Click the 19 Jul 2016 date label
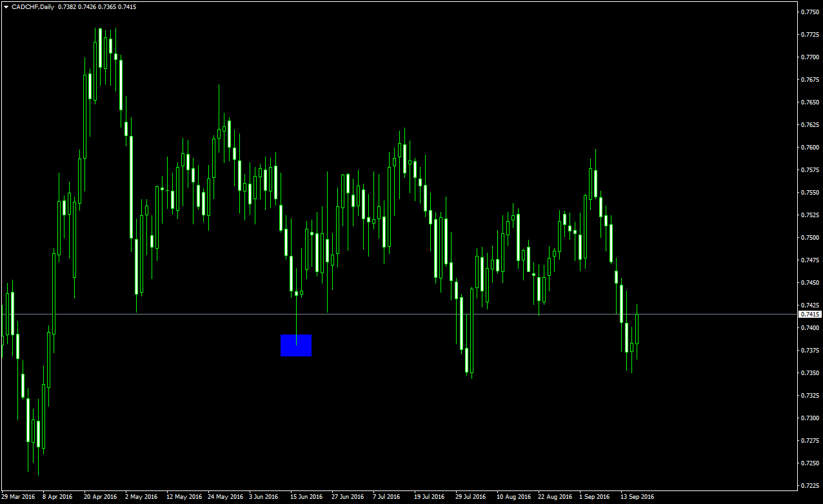 (430, 497)
